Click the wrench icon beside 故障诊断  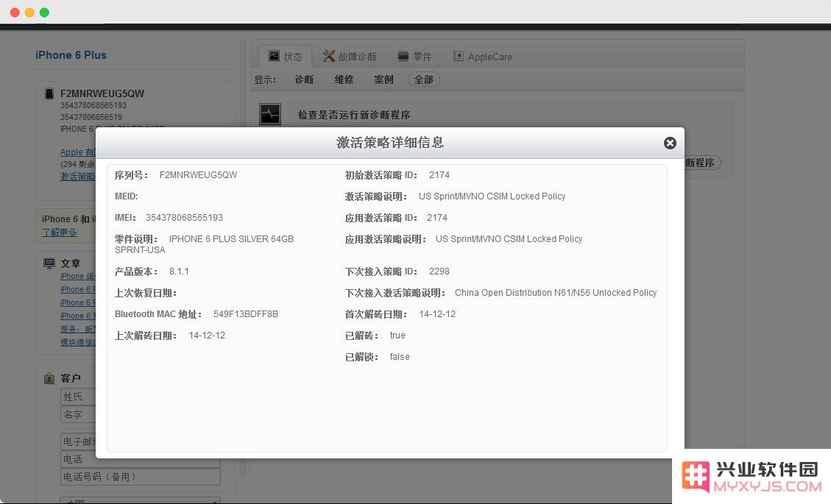point(328,56)
